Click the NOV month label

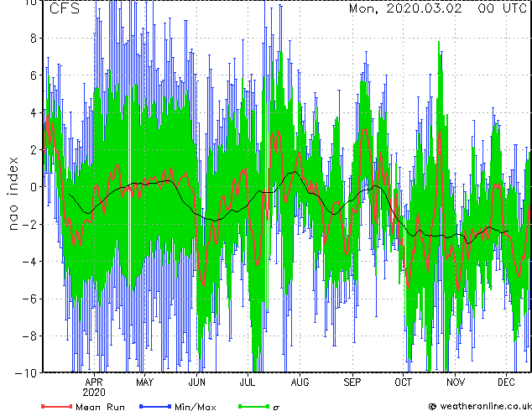456,382
